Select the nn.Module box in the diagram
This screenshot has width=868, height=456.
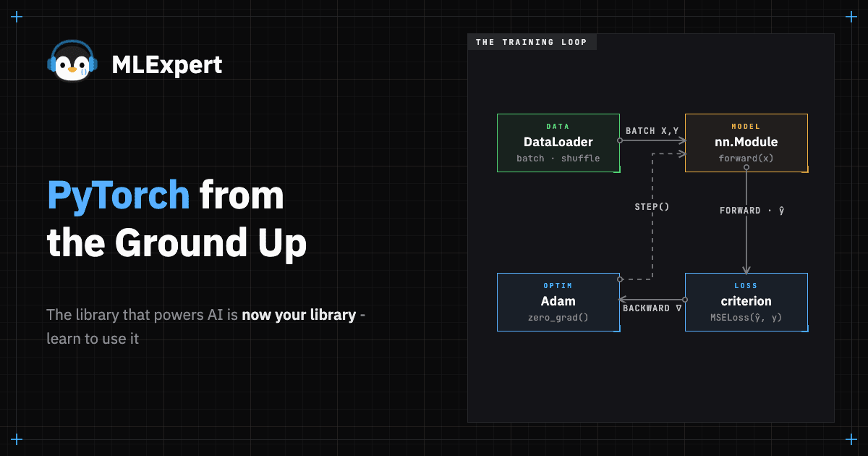point(746,143)
